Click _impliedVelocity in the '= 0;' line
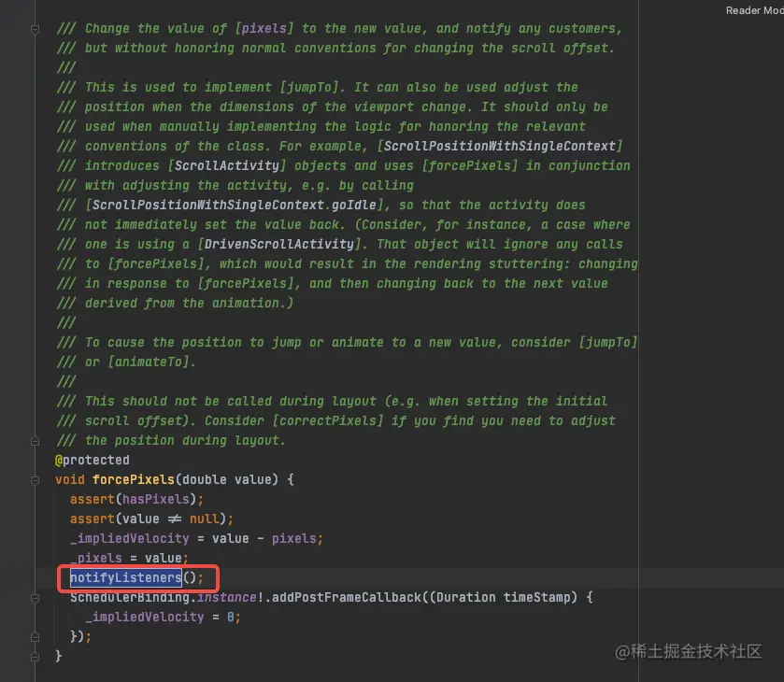 (x=145, y=617)
